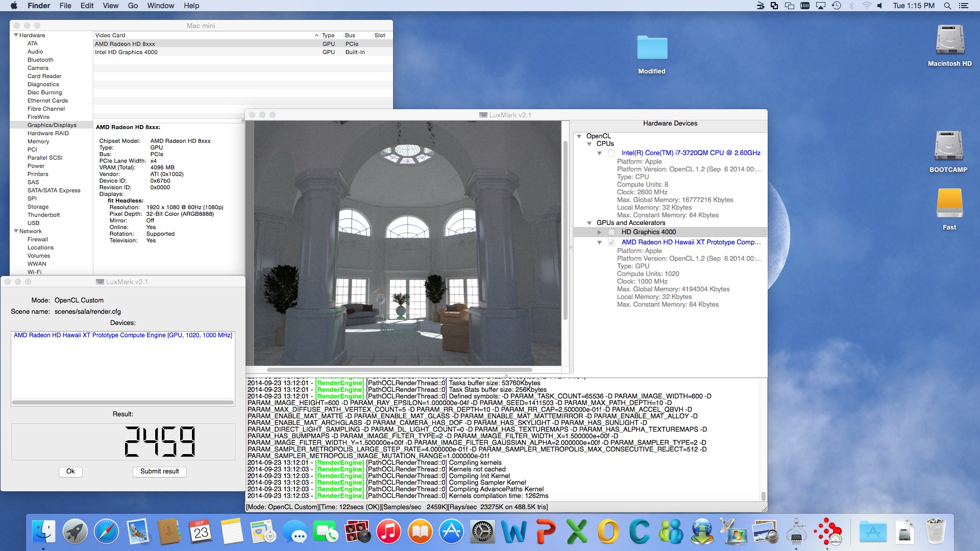This screenshot has height=551, width=980.
Task: Open App Store from the dock
Action: (451, 532)
